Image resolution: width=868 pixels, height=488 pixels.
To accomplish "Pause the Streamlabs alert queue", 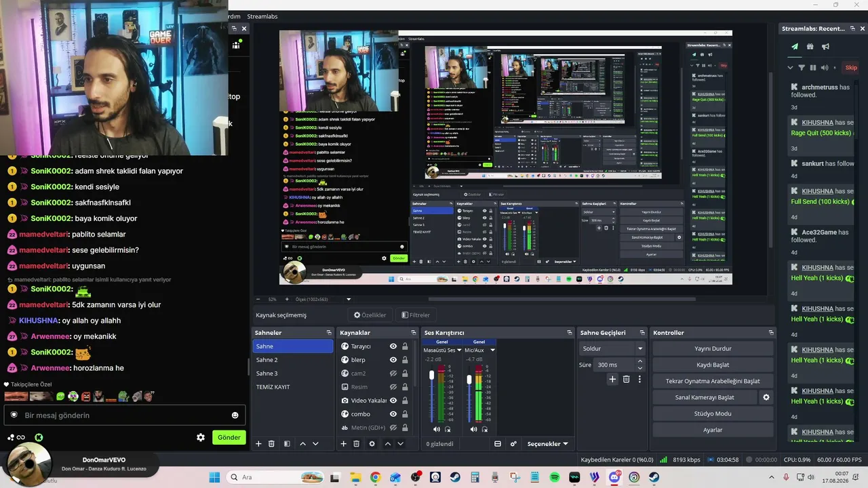I will [x=813, y=68].
